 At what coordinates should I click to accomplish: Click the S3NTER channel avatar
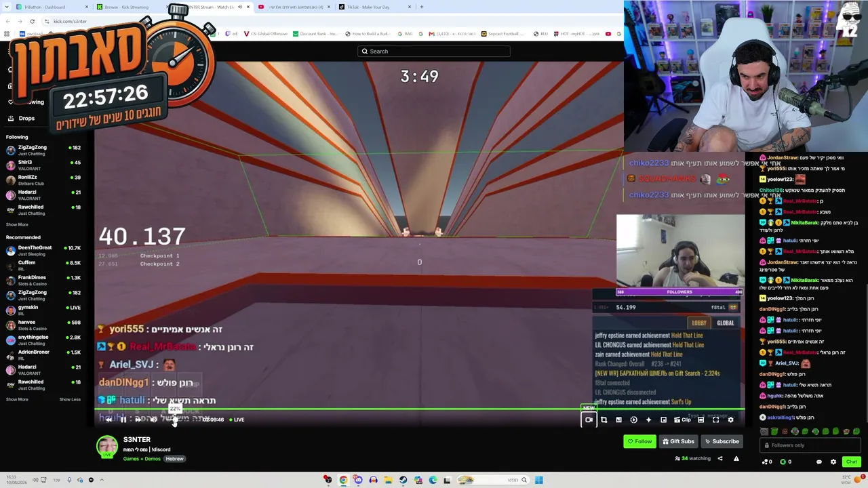[x=106, y=447]
